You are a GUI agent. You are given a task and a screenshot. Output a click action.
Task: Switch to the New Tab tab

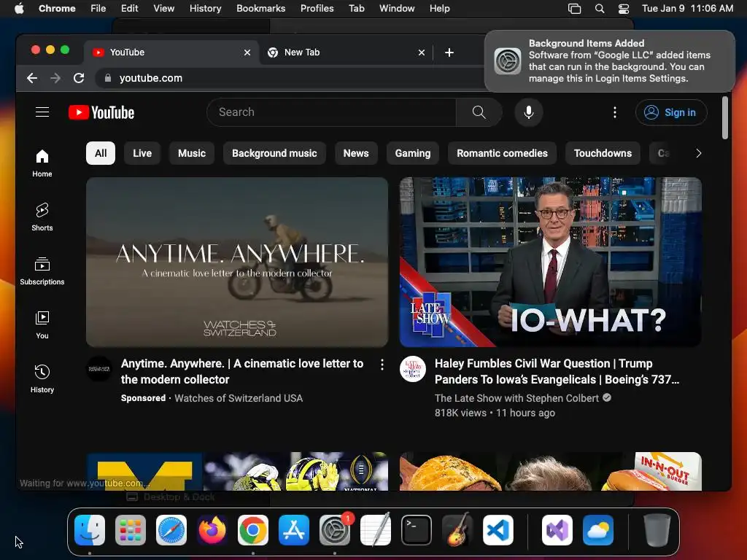(x=345, y=52)
